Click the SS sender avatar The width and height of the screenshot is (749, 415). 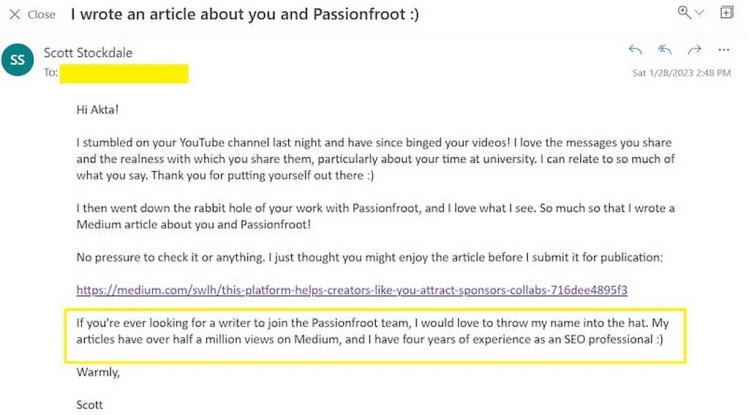click(x=17, y=60)
